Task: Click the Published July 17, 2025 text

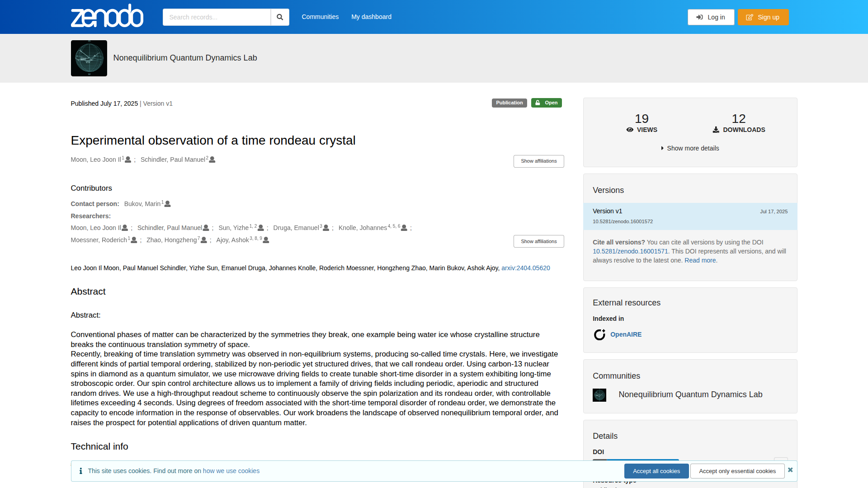Action: (x=104, y=103)
